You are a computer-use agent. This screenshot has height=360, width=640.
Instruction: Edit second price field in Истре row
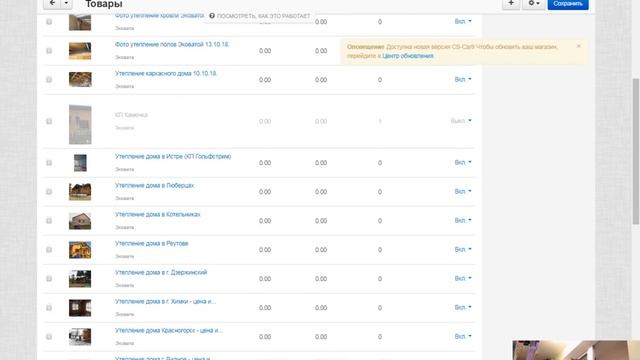click(321, 163)
